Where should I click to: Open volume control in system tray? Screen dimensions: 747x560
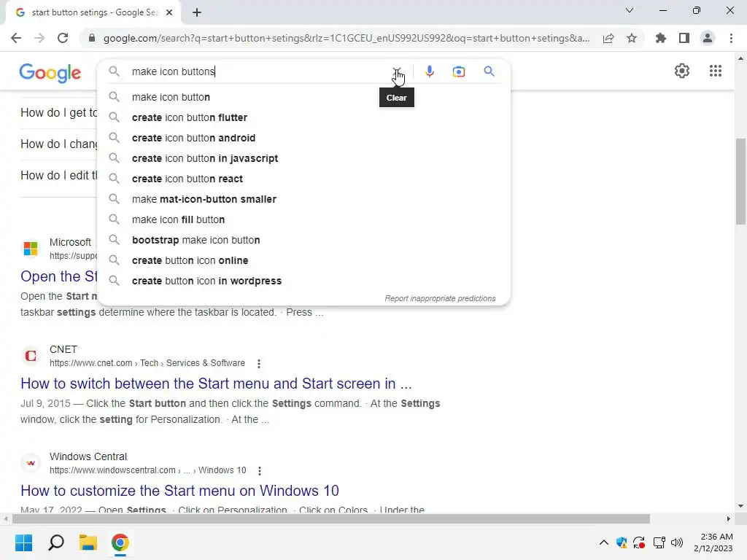(676, 542)
